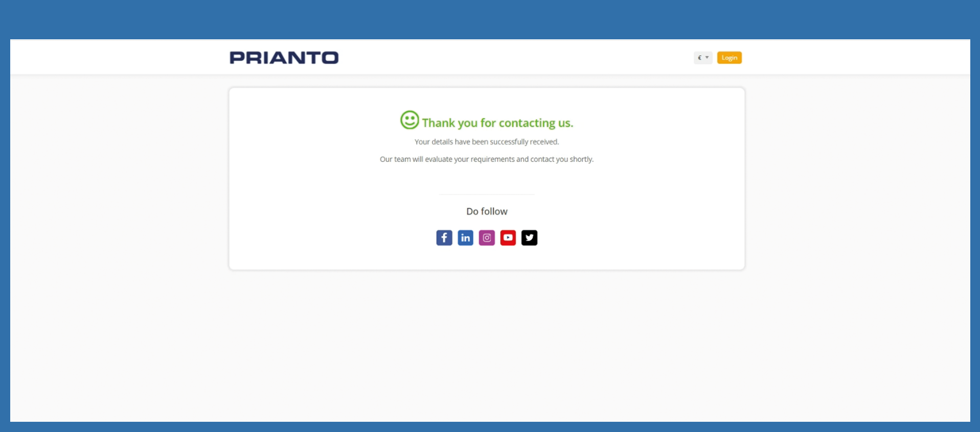Click the PRIANTO logo
The image size is (980, 432).
[x=284, y=58]
